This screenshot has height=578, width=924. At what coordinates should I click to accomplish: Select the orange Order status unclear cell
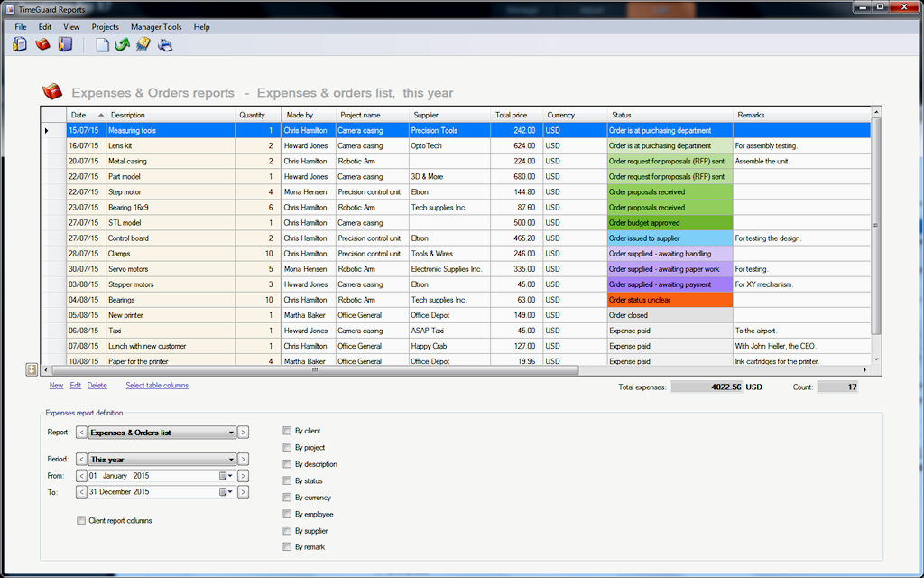pos(670,300)
